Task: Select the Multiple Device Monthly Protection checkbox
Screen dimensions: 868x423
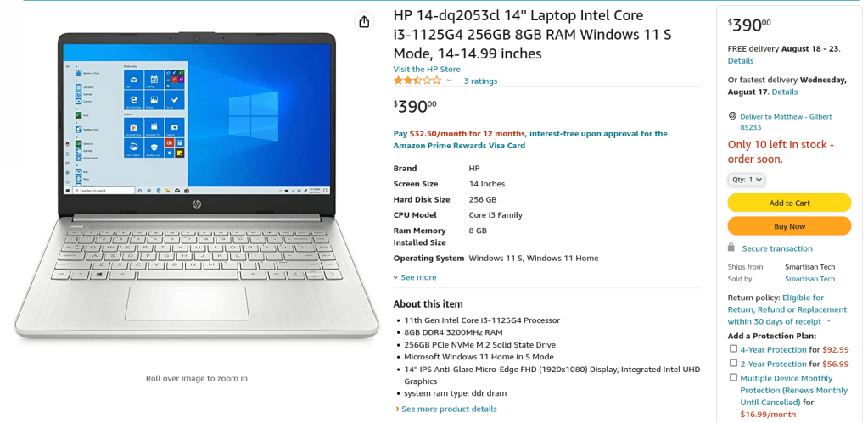Action: click(x=733, y=378)
